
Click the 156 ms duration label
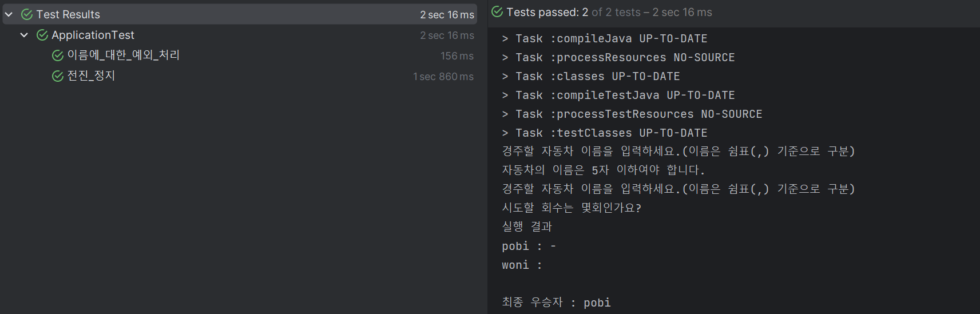[x=457, y=56]
